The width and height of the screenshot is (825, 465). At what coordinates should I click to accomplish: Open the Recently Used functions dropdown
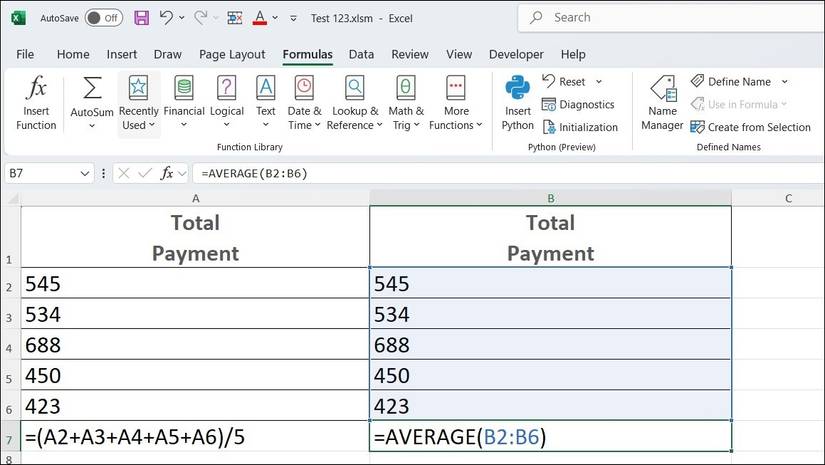click(x=138, y=104)
